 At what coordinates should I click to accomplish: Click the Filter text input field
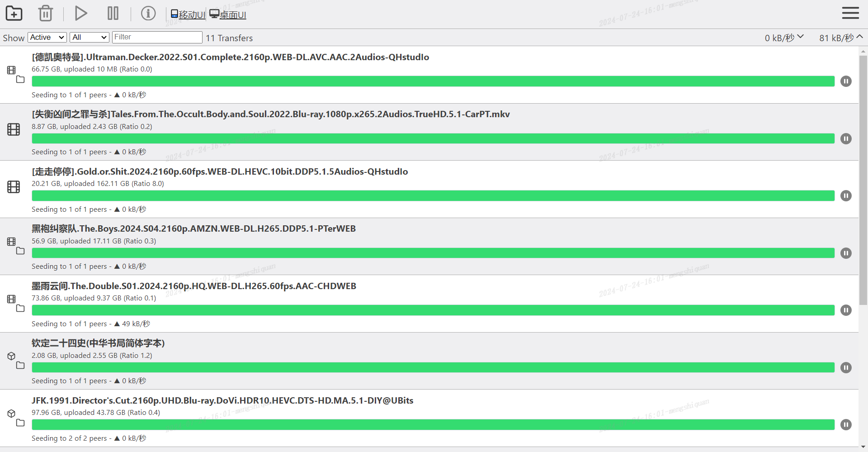point(157,37)
